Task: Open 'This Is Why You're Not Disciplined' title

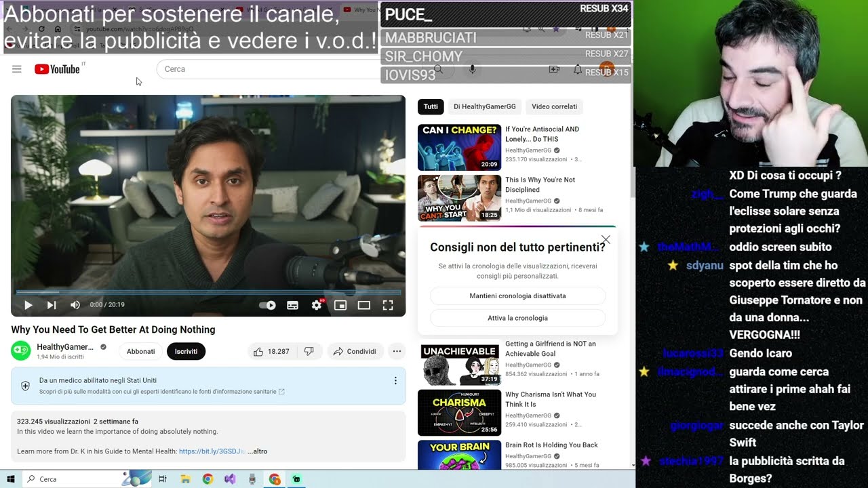Action: (x=540, y=184)
